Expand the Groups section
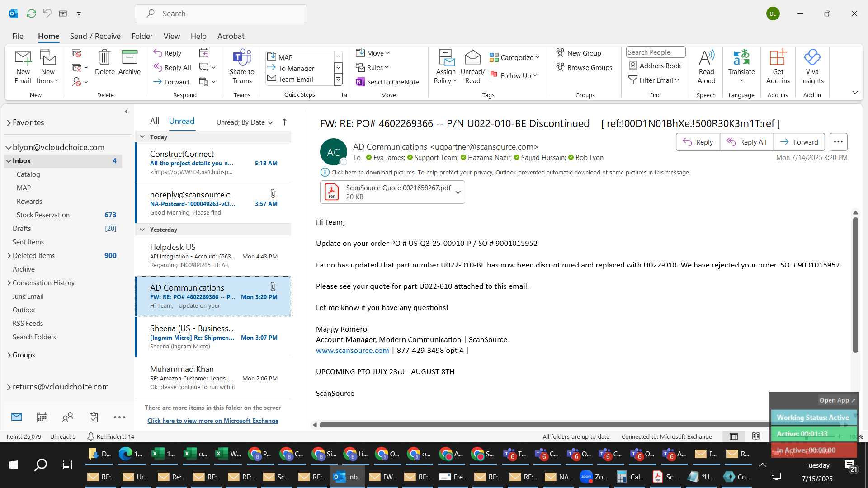The height and width of the screenshot is (488, 868). (9, 355)
